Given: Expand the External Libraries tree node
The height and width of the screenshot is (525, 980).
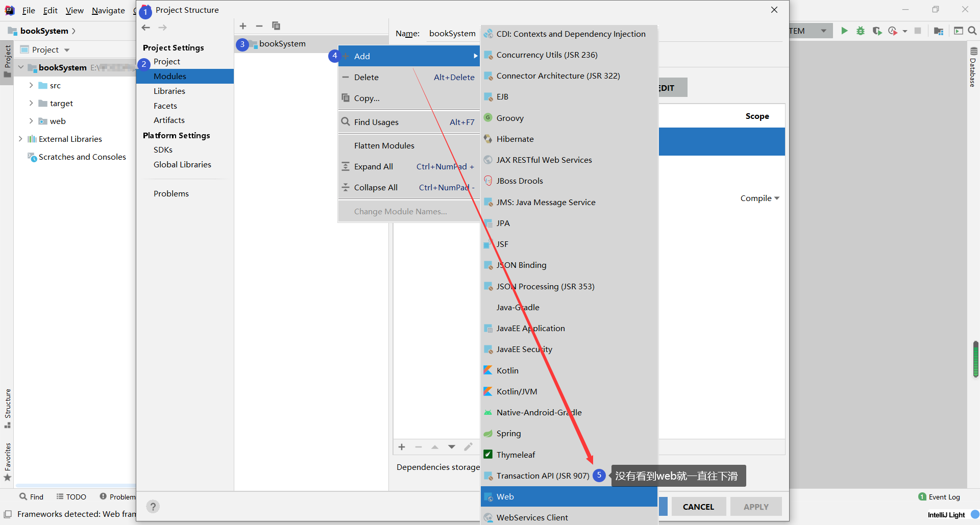Looking at the screenshot, I should [x=20, y=138].
